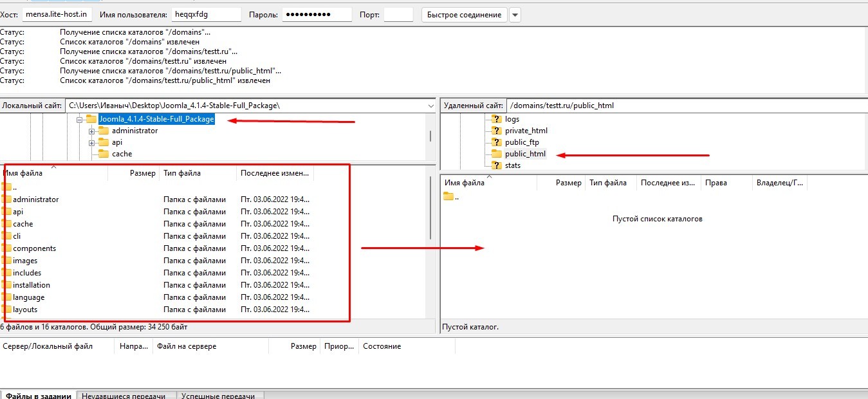Click the stats folder icon in remote tree
The width and height of the screenshot is (868, 399).
point(496,165)
